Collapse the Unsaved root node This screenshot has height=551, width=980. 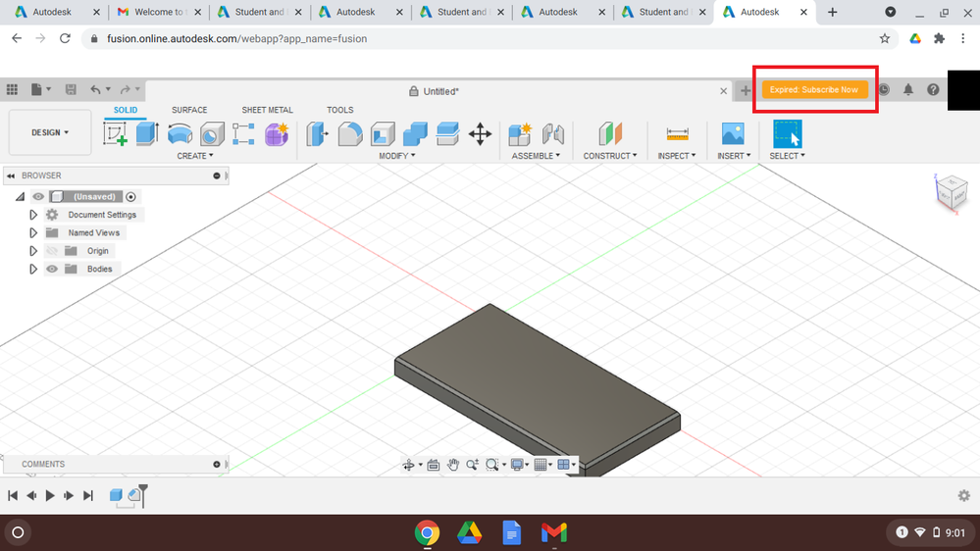[20, 196]
